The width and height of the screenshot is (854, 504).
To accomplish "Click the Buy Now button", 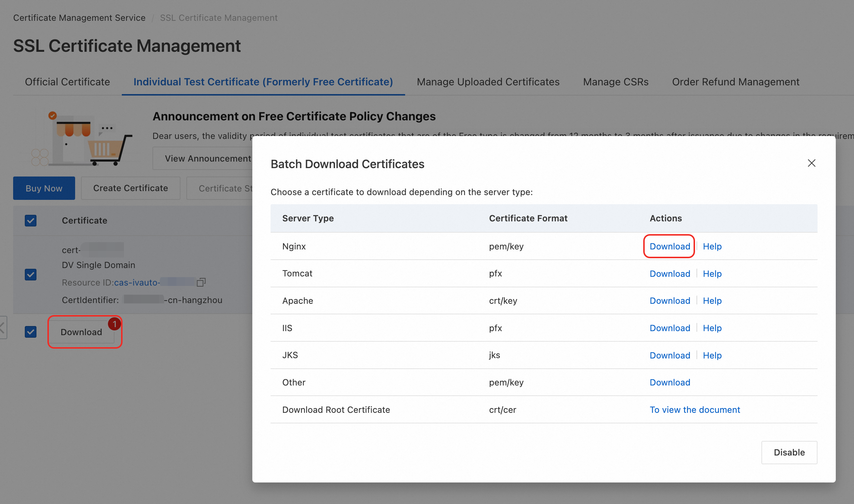I will [44, 188].
